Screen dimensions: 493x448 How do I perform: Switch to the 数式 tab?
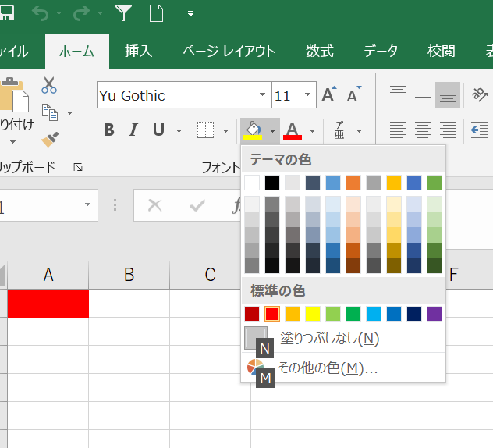click(x=320, y=51)
